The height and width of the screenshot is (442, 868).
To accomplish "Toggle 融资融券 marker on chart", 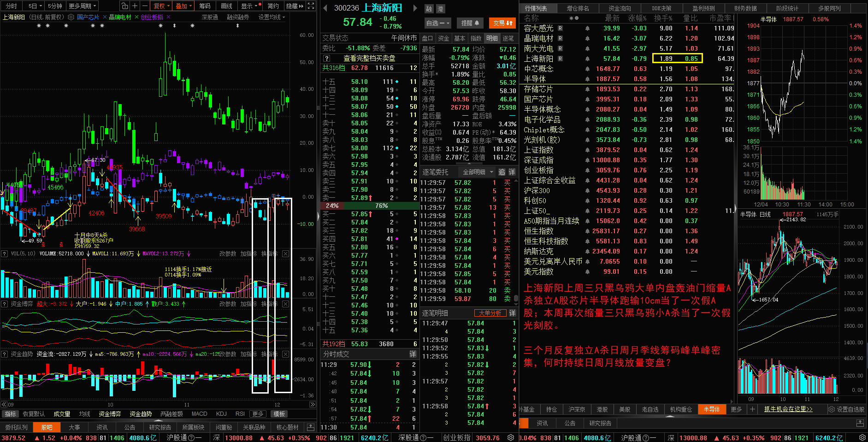I will click(238, 17).
